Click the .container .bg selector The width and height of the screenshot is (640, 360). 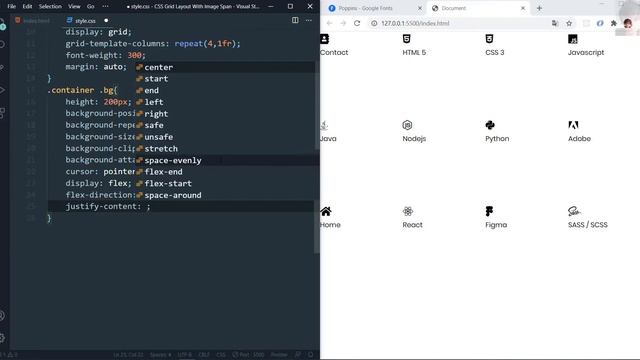[x=82, y=90]
